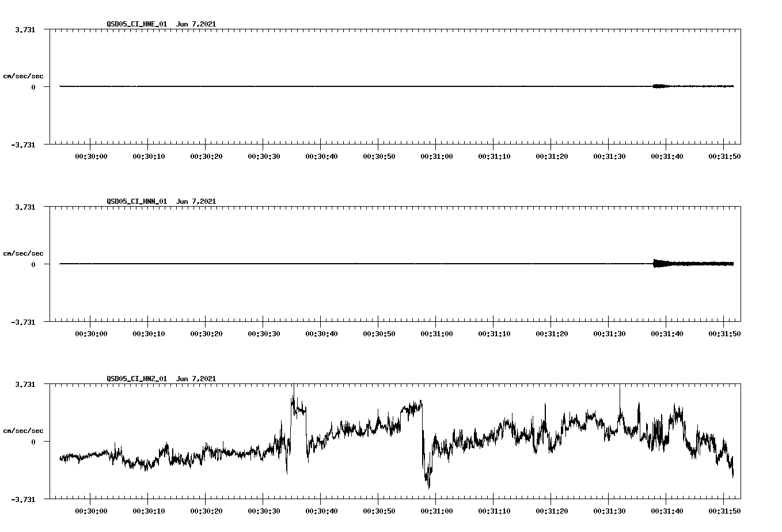Click the 00:30:40 time label under HNE plot

click(321, 157)
